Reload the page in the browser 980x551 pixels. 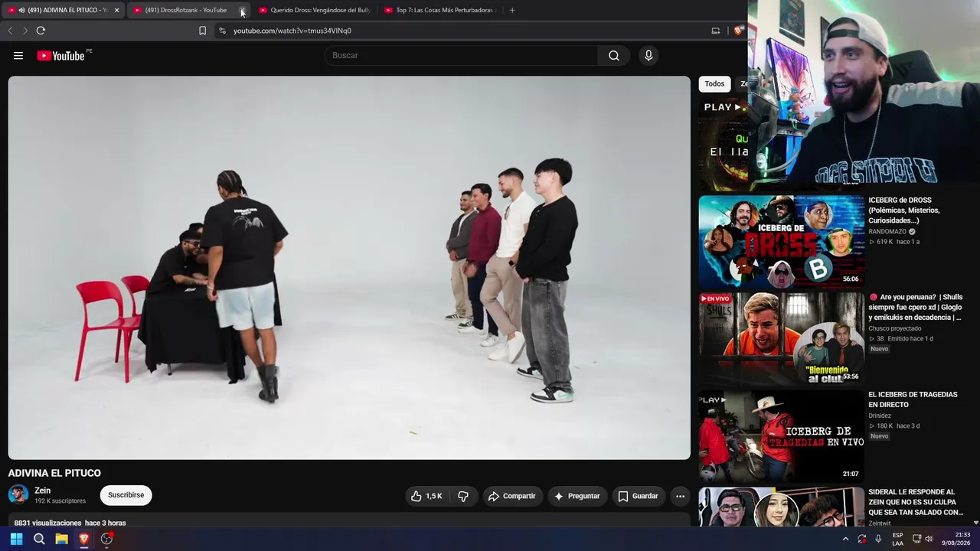click(41, 31)
